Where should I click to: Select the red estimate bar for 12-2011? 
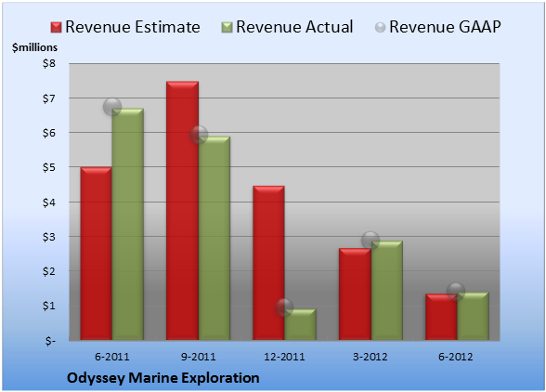(x=268, y=263)
